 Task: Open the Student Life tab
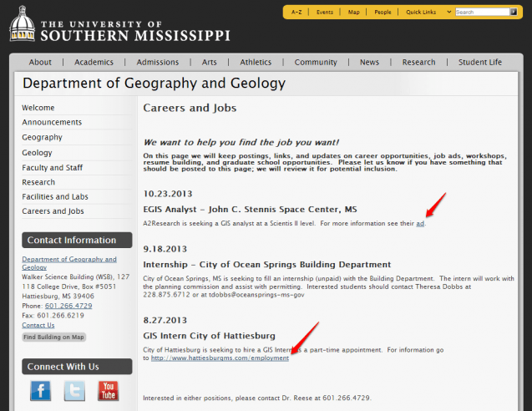coord(480,62)
